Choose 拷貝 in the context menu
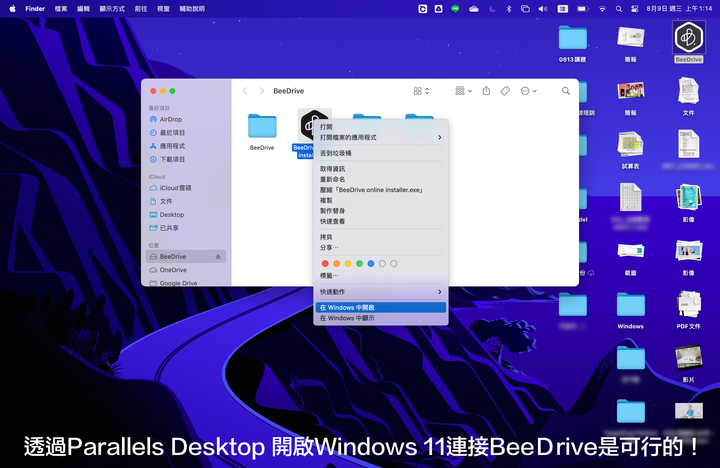Viewport: 720px width, 468px height. (380, 237)
